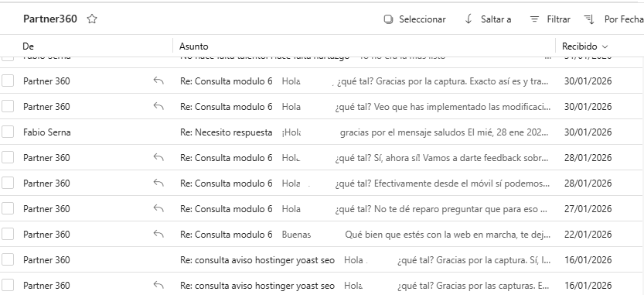
Task: Change sorting using Por Fecha
Action: 614,19
